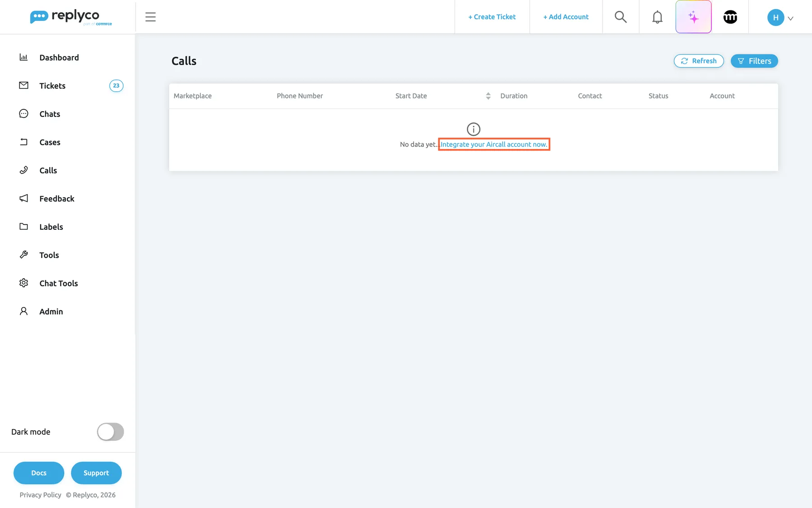Expand the user account dropdown chevron
Viewport: 812px width, 508px height.
790,19
